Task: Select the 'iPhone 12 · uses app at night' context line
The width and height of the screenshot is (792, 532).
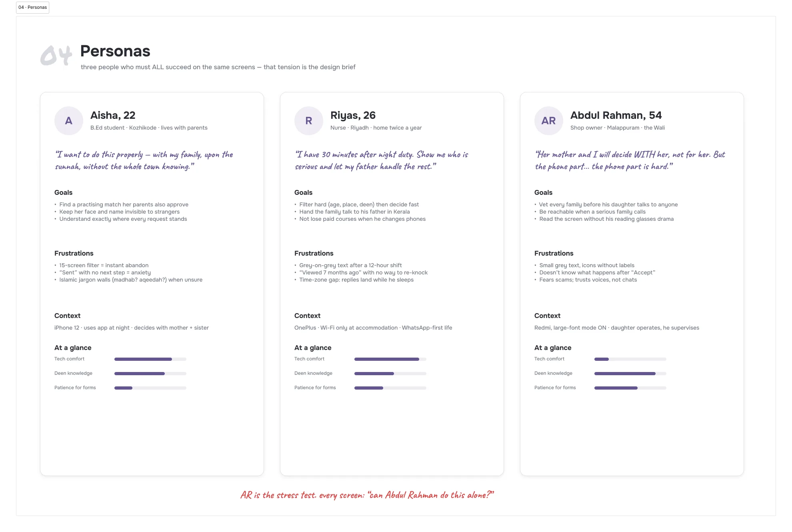Action: 132,328
